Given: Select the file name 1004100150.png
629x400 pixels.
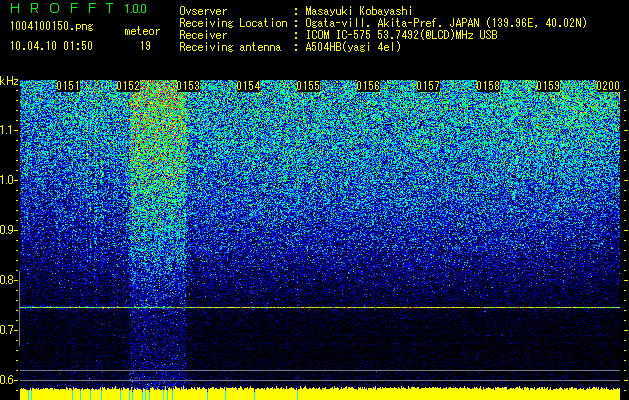Looking at the screenshot, I should coord(52,27).
